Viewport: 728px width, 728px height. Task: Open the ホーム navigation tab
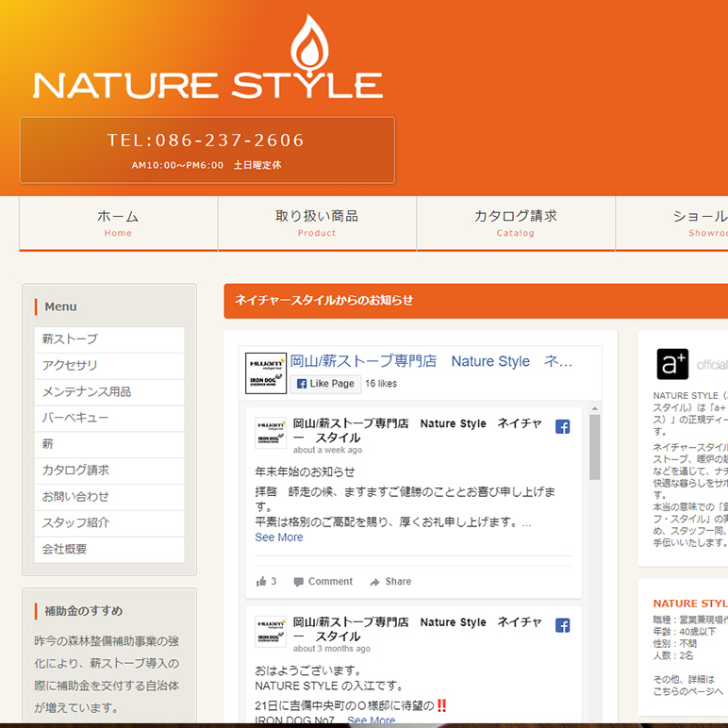[x=118, y=223]
